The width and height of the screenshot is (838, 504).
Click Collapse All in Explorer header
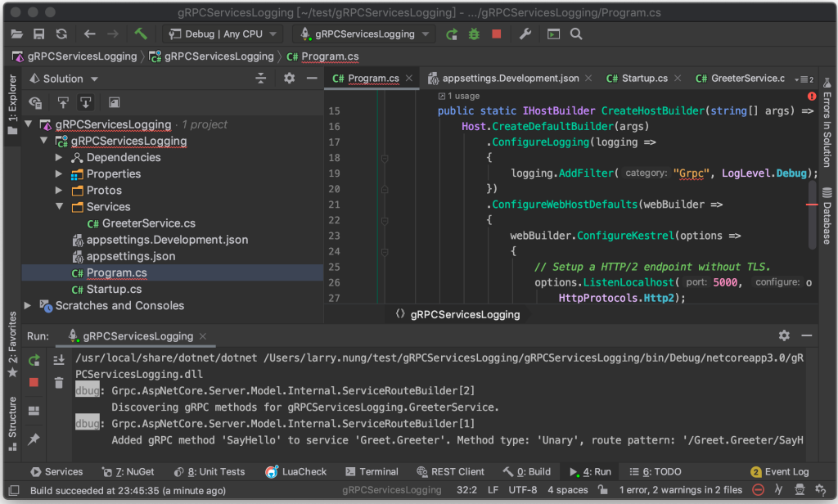point(261,79)
